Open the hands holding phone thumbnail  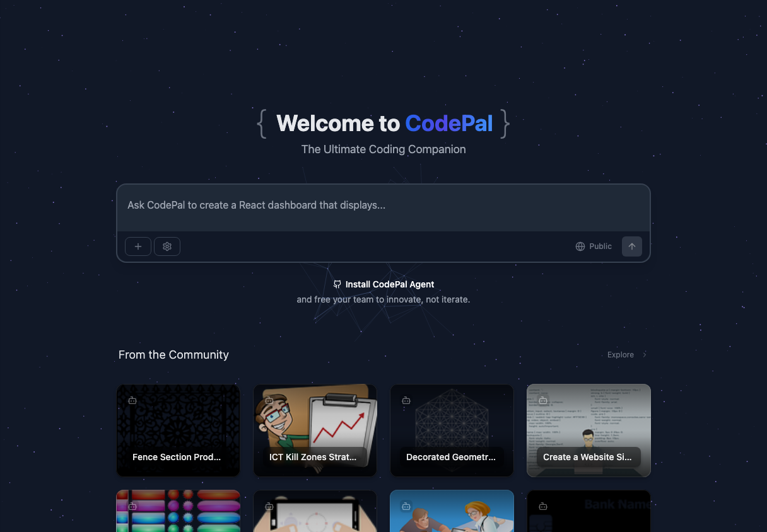pyautogui.click(x=315, y=511)
